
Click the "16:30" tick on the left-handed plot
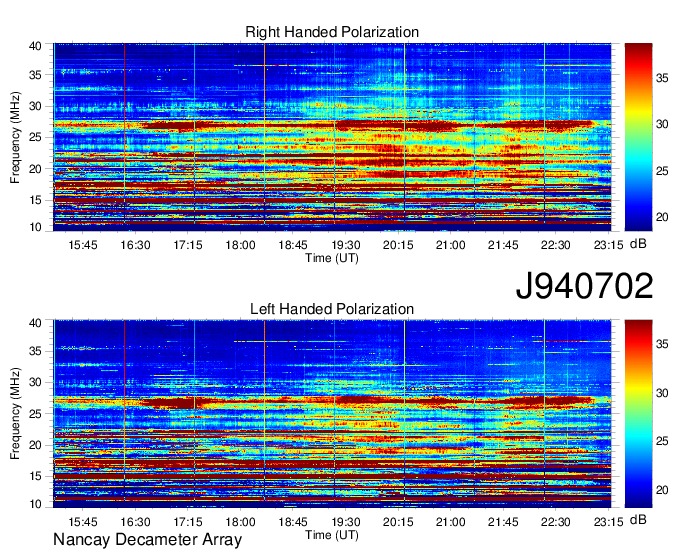click(135, 522)
